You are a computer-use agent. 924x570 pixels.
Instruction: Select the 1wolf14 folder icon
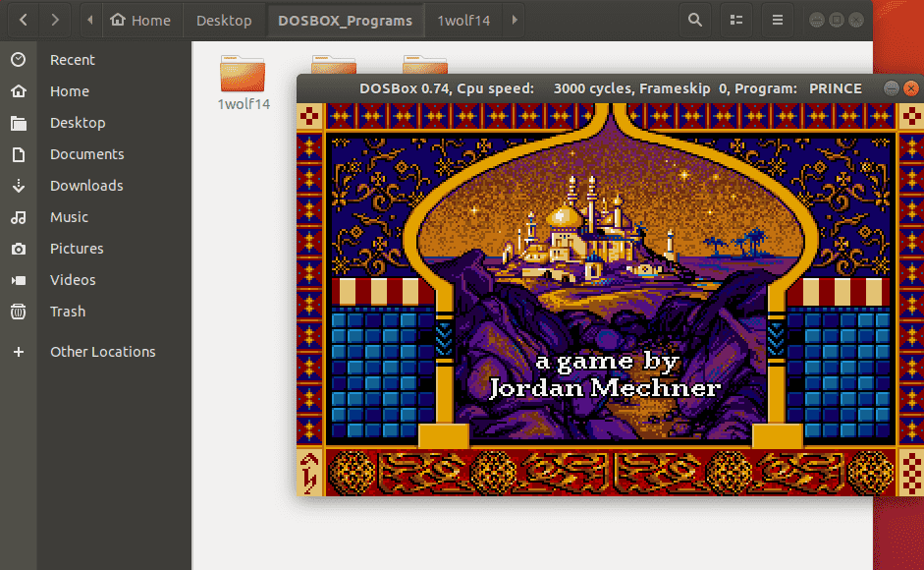point(243,74)
